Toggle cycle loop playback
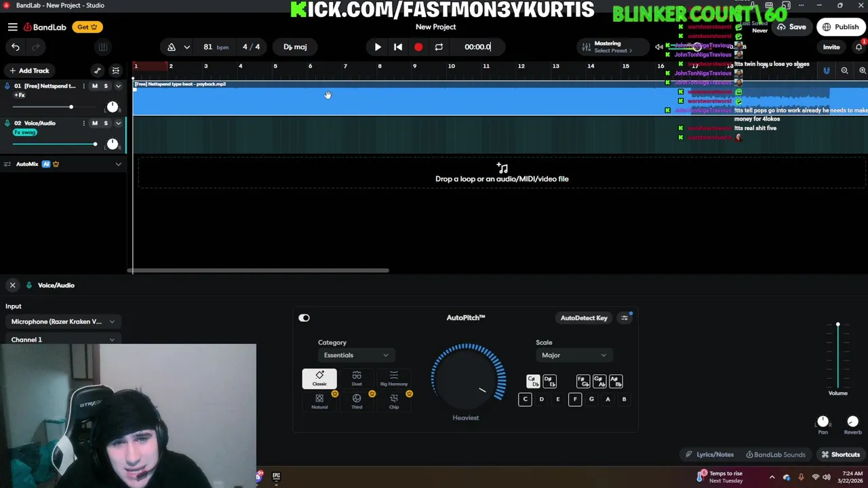 tap(439, 47)
